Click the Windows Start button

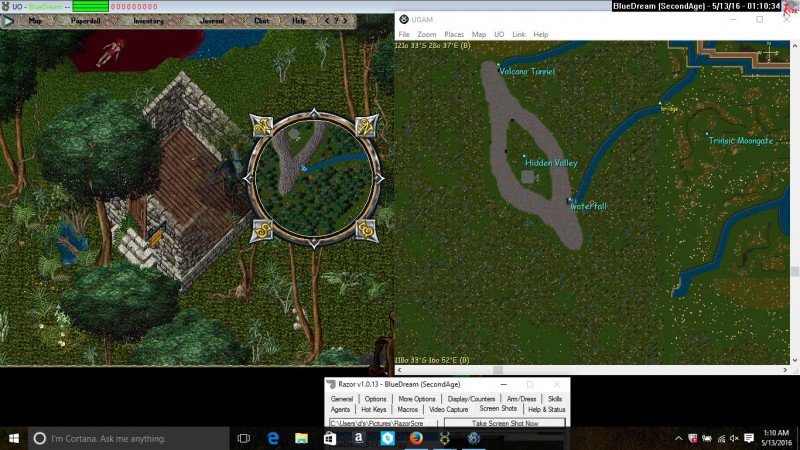[x=15, y=438]
